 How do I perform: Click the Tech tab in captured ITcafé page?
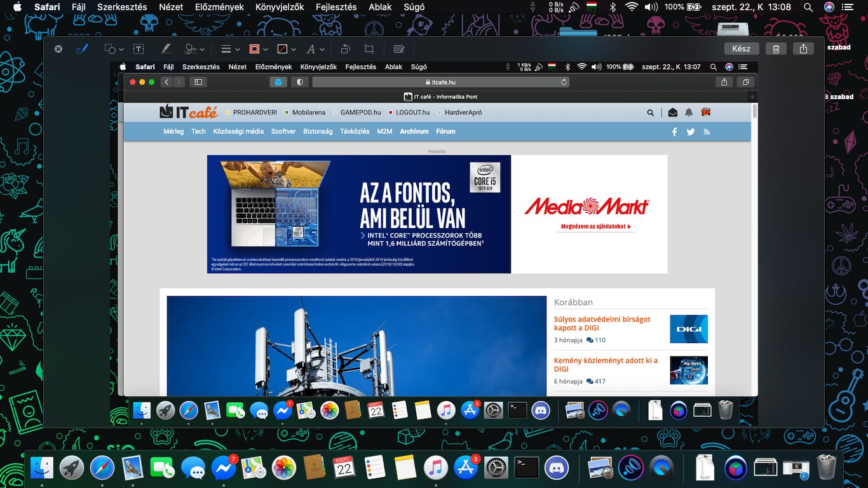point(199,132)
